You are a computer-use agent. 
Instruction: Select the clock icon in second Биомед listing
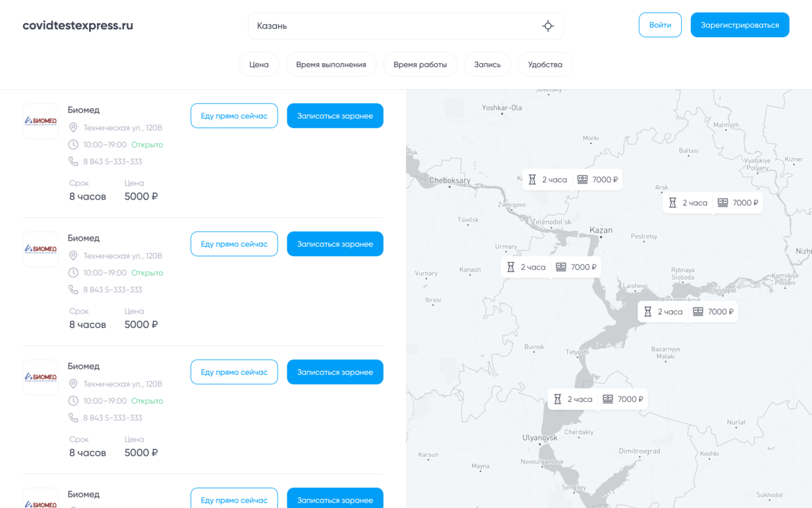click(73, 272)
